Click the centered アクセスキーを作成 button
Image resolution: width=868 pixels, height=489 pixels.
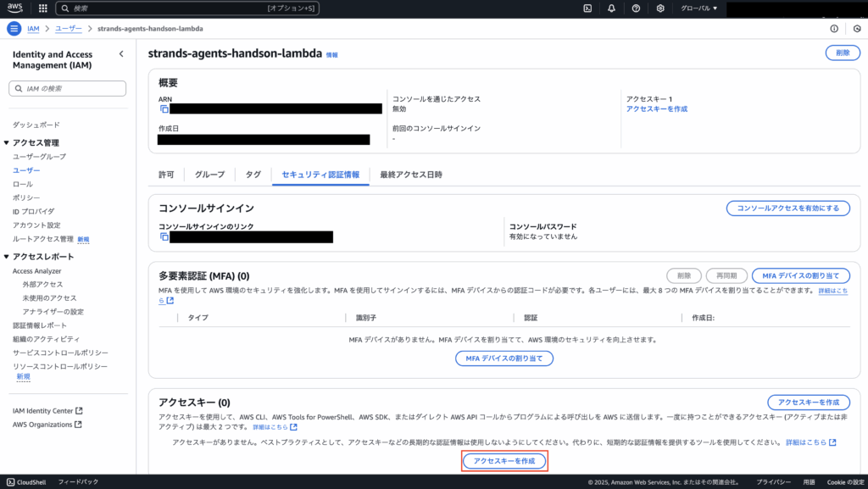504,461
